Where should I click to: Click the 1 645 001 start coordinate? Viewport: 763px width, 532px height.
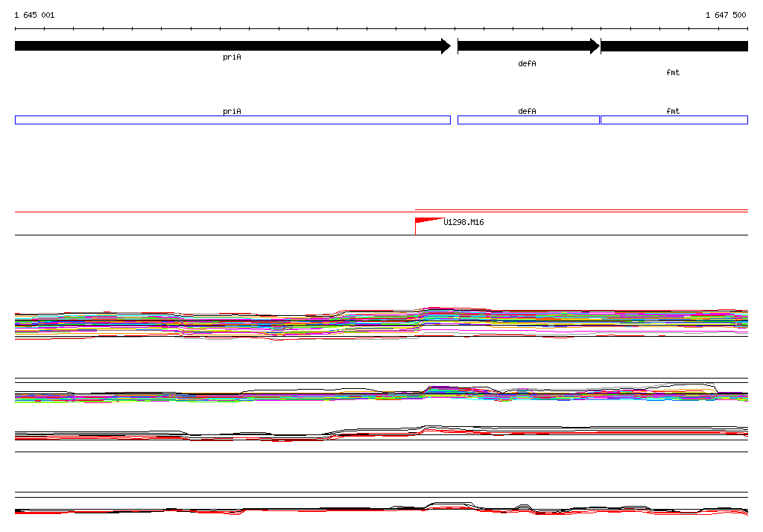point(34,15)
